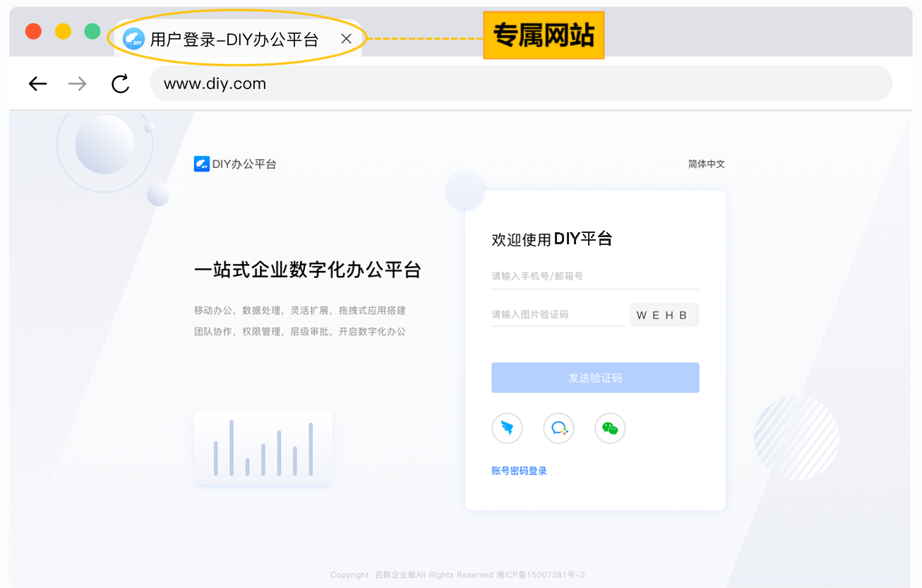This screenshot has width=922, height=588.
Task: Click the DIY办公平台 logo in page header
Action: [235, 164]
